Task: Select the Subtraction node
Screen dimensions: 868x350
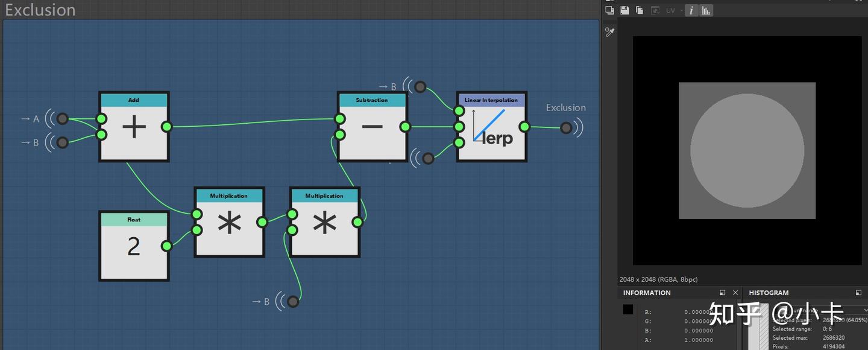Action: (x=372, y=127)
